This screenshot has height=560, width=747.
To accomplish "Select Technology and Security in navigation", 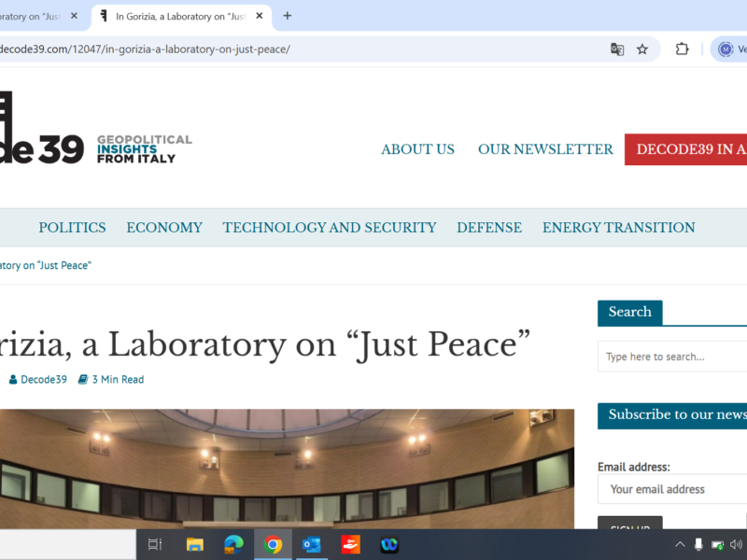I will [329, 228].
